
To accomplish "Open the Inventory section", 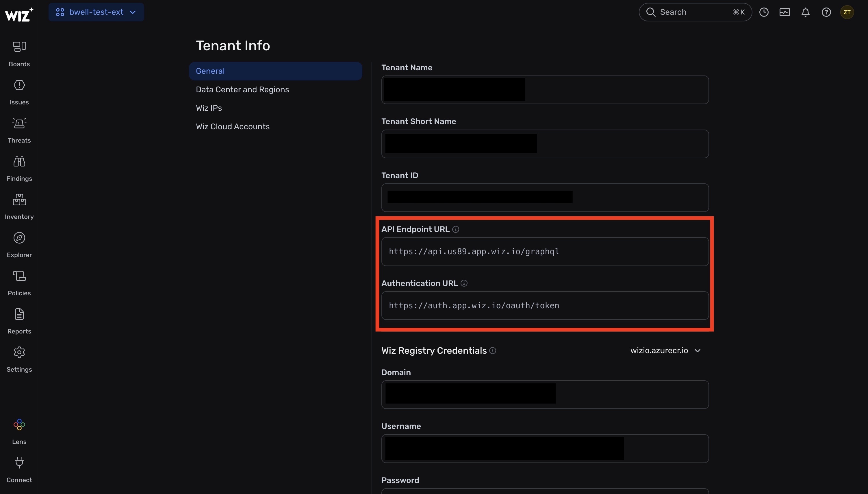I will click(19, 207).
